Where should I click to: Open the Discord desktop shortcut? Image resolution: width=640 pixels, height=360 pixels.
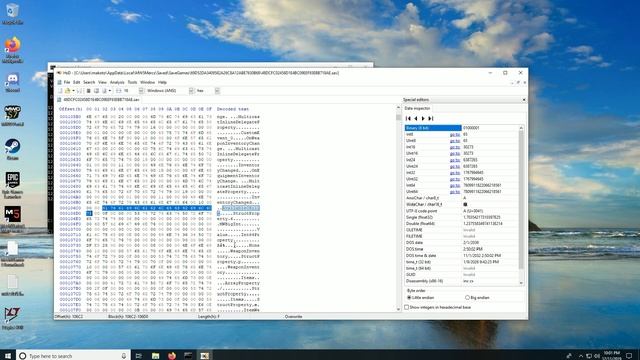click(x=13, y=83)
